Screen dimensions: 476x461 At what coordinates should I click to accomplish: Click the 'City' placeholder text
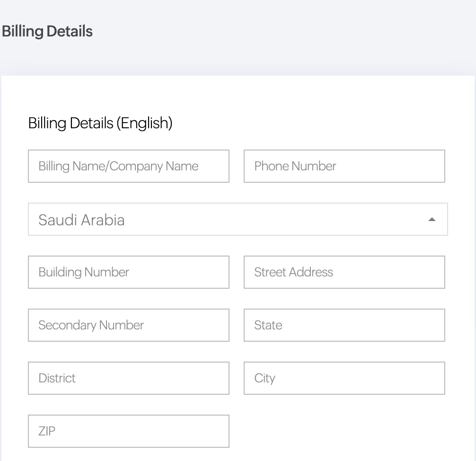tap(264, 378)
